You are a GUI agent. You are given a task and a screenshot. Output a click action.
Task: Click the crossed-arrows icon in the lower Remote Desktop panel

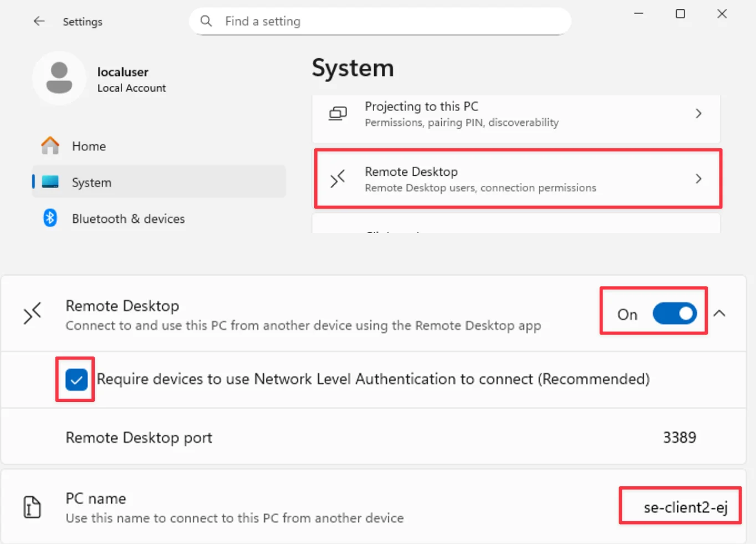pos(32,313)
